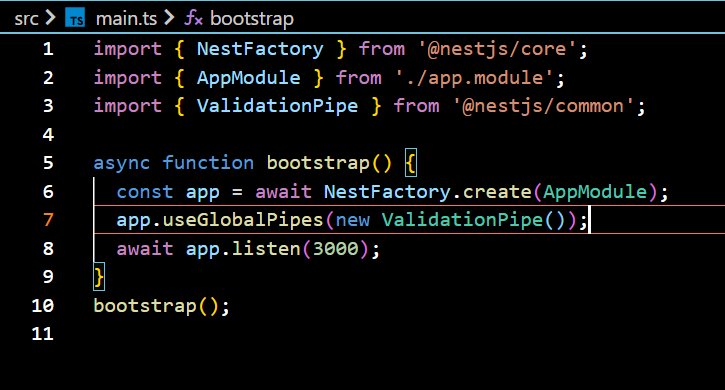Click AppModule argument inside create()
The width and height of the screenshot is (725, 390).
[595, 192]
